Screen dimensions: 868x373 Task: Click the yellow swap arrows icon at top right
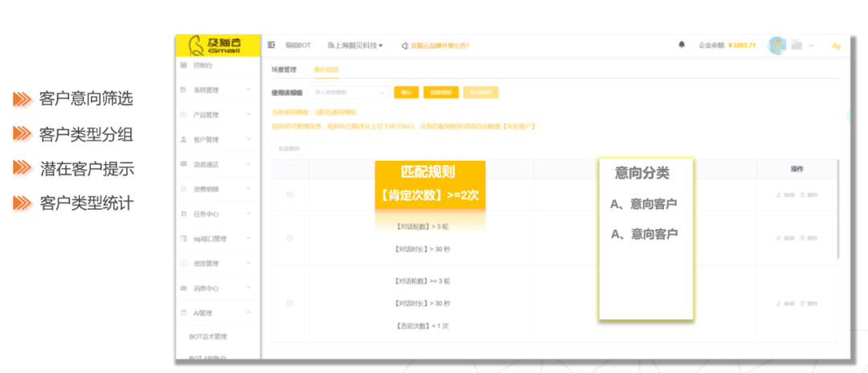coord(836,46)
